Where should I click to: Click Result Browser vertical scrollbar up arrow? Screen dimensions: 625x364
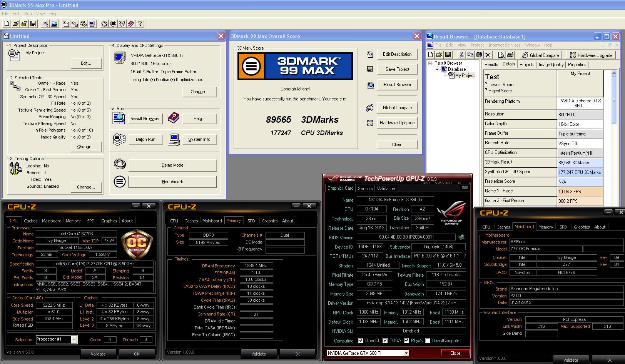(x=614, y=73)
